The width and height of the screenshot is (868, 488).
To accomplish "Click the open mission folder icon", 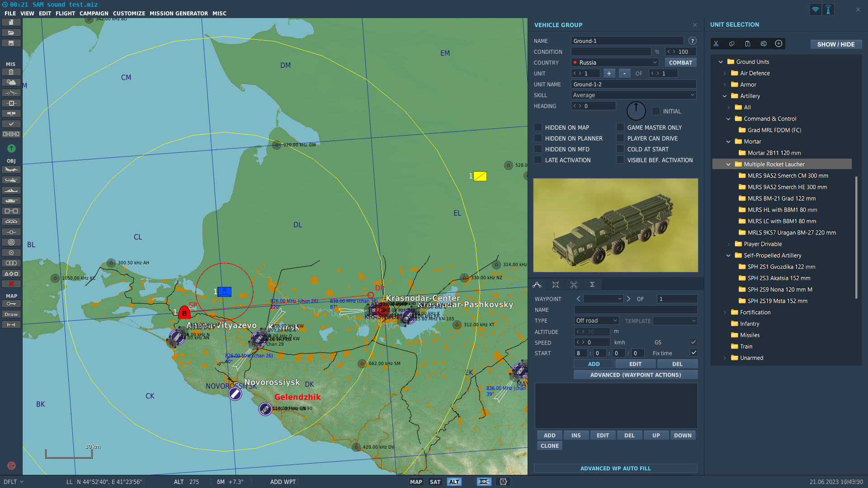I will pos(11,33).
